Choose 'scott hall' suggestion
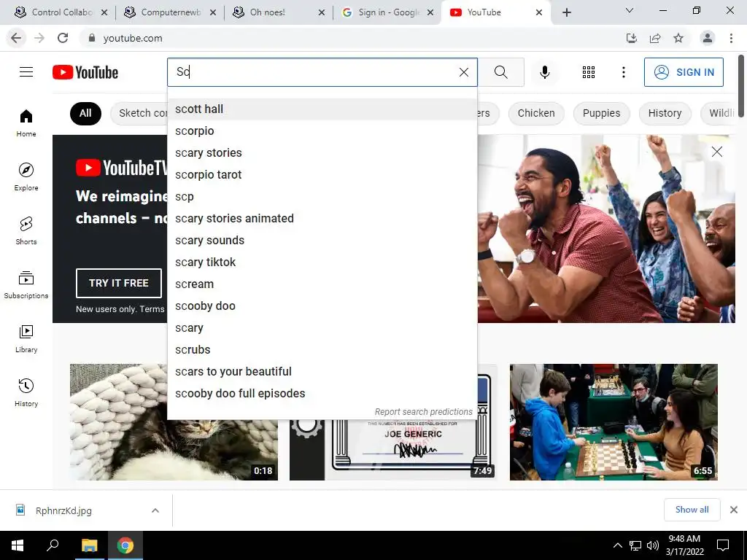Viewport: 747px width, 560px height. [x=322, y=109]
